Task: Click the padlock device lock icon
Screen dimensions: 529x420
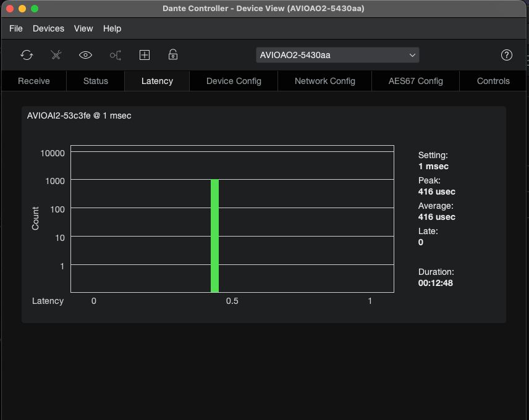Action: [173, 54]
